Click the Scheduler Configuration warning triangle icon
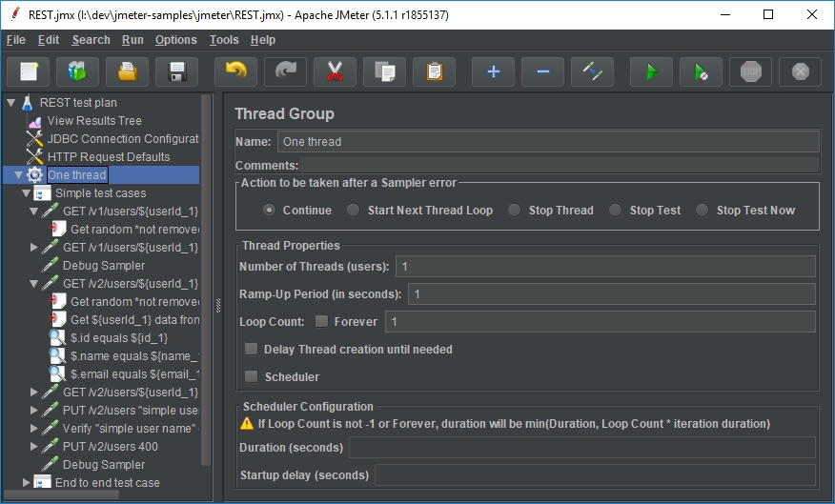Screen dimensions: 835x504 [x=247, y=424]
